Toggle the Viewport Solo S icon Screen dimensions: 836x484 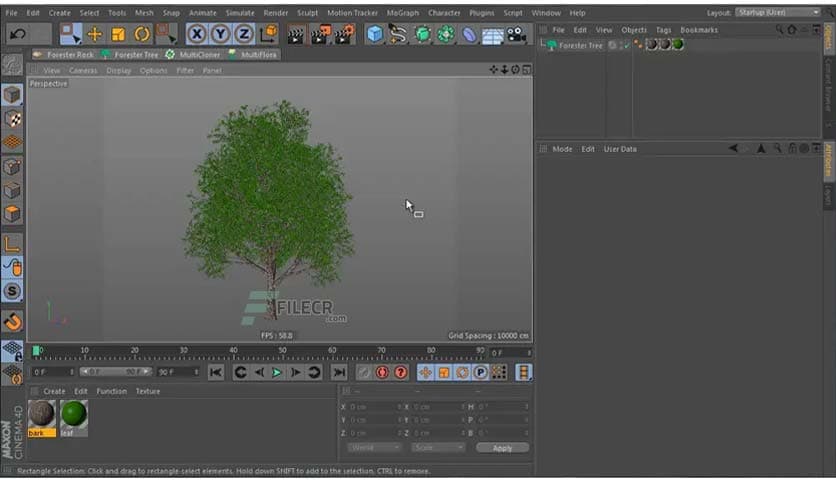click(12, 291)
